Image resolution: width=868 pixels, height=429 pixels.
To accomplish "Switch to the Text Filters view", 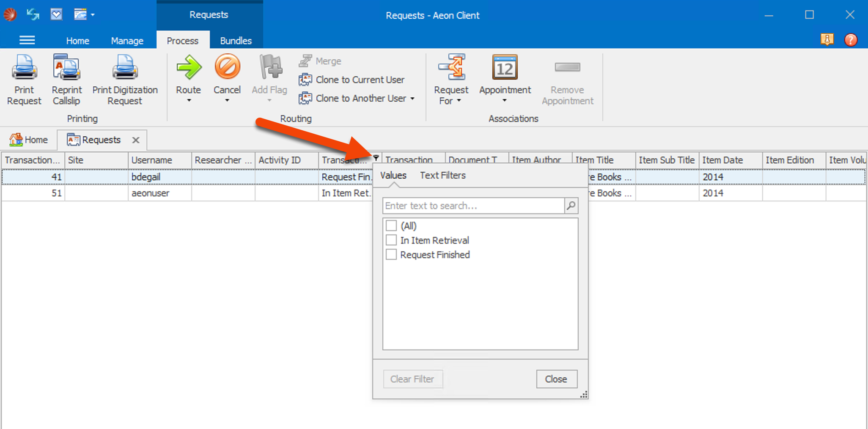I will [442, 175].
